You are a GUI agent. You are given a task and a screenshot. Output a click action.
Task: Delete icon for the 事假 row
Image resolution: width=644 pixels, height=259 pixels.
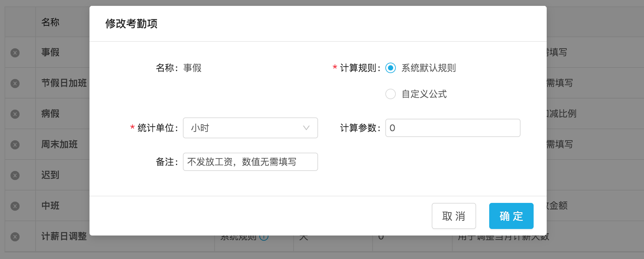(15, 53)
